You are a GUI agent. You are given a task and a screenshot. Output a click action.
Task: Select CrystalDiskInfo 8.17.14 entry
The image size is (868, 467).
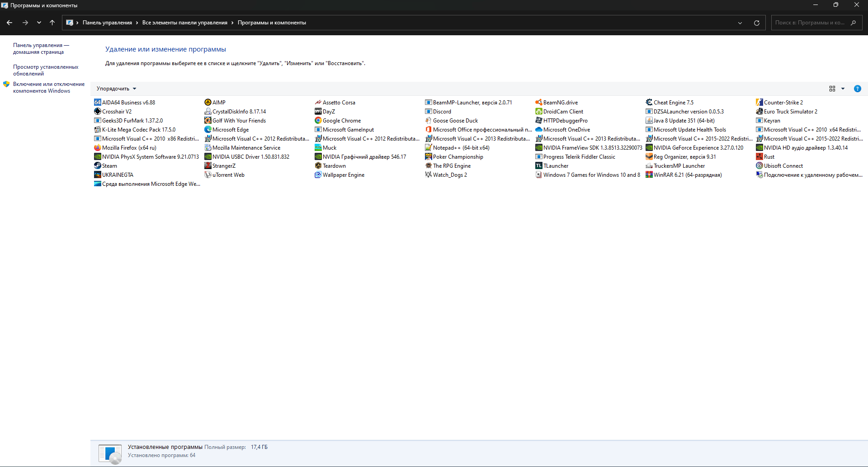(x=235, y=112)
